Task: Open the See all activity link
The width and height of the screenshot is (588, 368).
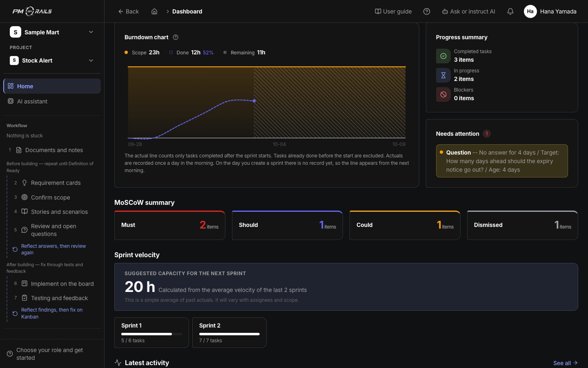Action: coord(566,363)
